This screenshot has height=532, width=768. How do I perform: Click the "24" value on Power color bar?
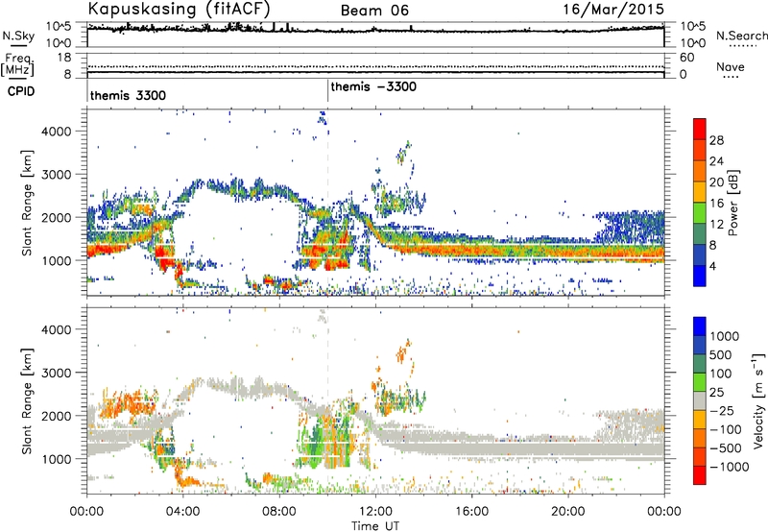tap(716, 161)
